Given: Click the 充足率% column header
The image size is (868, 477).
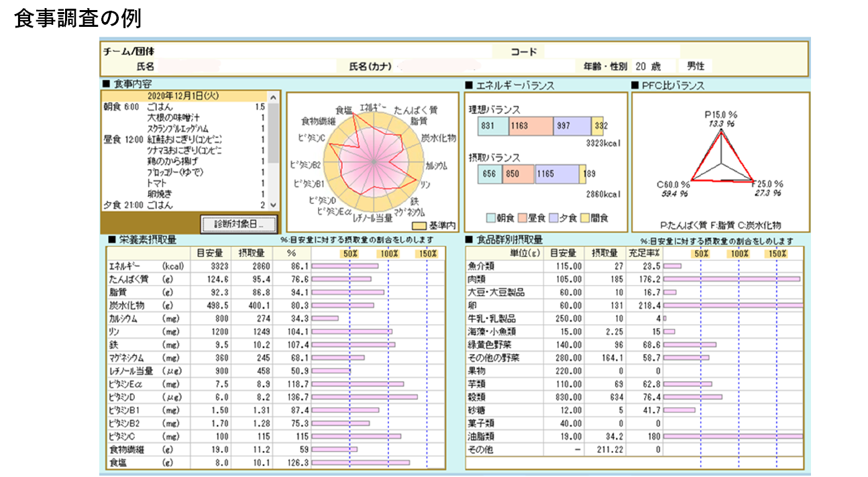Looking at the screenshot, I should [x=644, y=254].
